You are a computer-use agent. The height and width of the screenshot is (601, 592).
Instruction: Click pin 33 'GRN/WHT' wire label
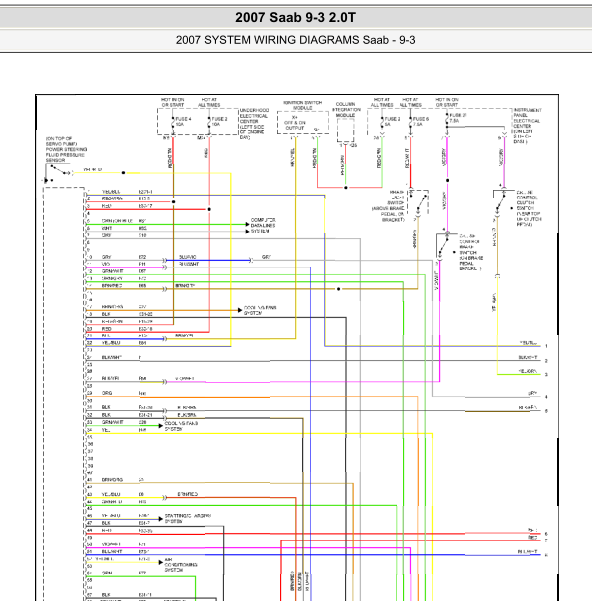(x=113, y=422)
